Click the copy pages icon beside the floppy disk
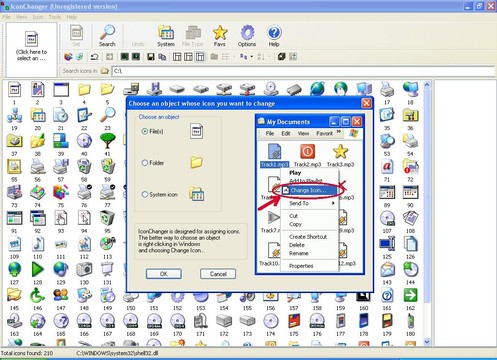 (162, 57)
